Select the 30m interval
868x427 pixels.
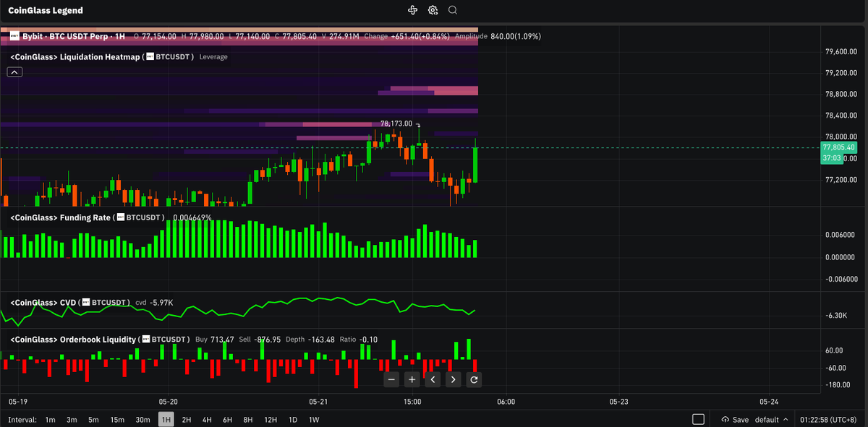pos(142,420)
